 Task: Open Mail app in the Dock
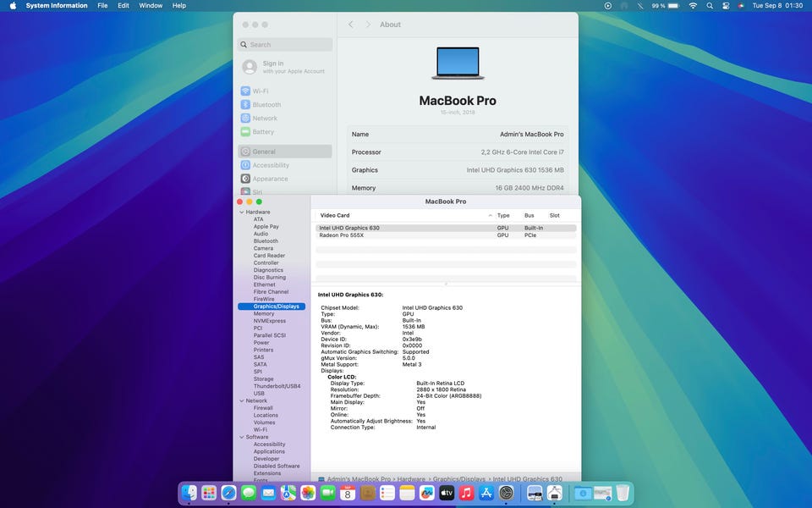point(268,493)
